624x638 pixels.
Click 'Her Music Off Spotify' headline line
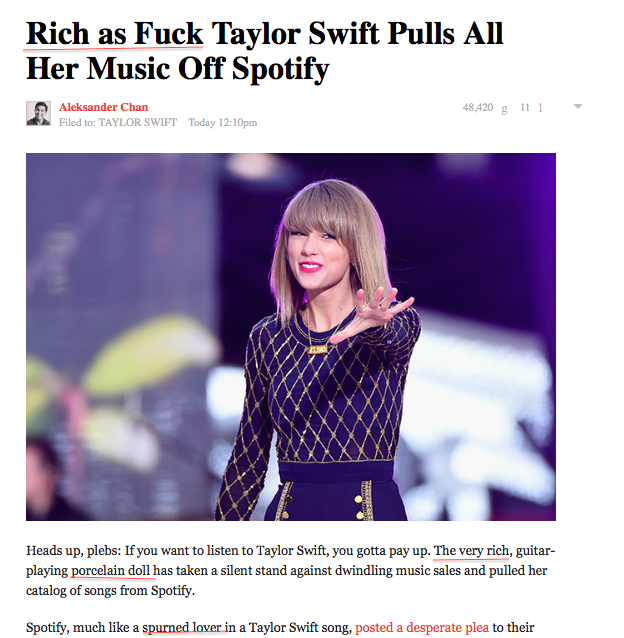point(177,69)
